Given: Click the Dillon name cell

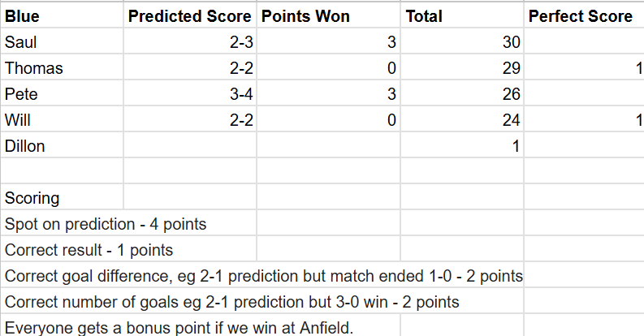Looking at the screenshot, I should [x=62, y=146].
